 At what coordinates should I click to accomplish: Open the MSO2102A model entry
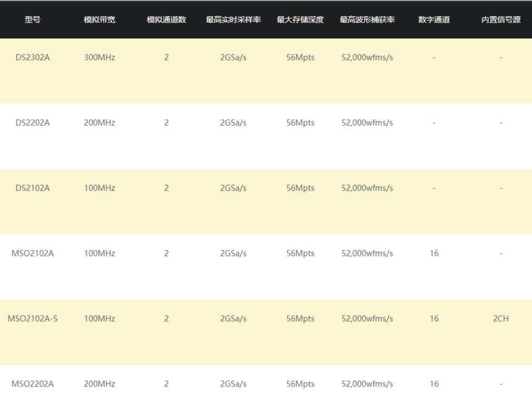[33, 253]
